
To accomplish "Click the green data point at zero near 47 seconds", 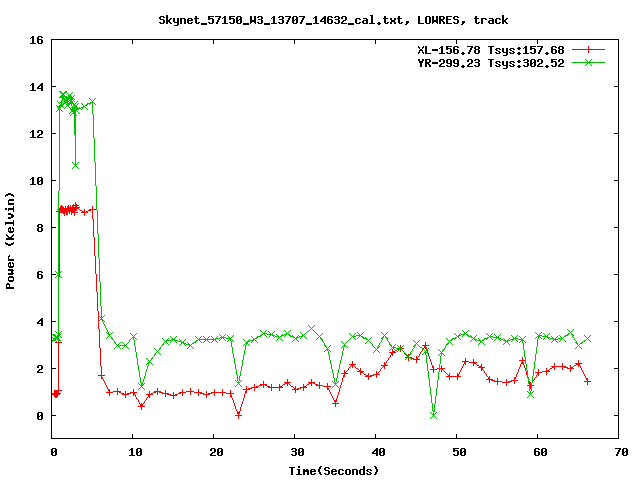I will tap(433, 415).
